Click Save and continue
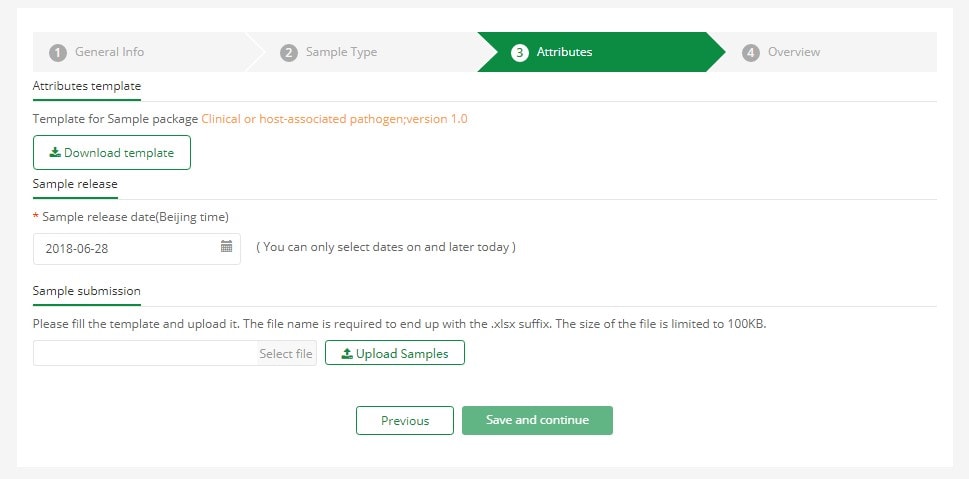969x479 pixels. [x=538, y=420]
